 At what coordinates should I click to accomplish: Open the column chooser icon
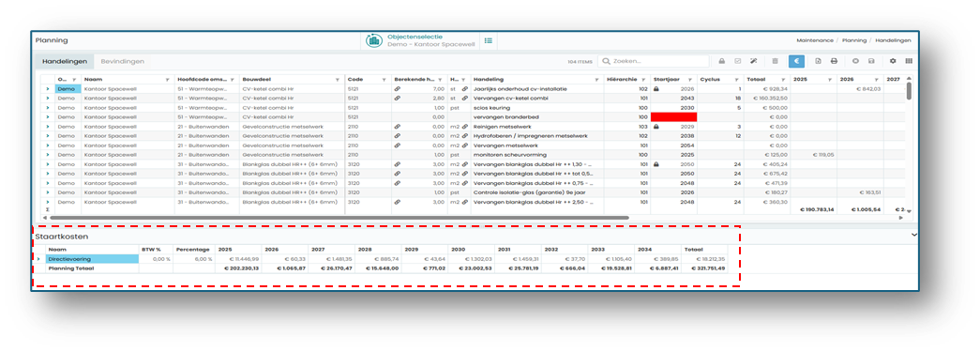tap(909, 61)
